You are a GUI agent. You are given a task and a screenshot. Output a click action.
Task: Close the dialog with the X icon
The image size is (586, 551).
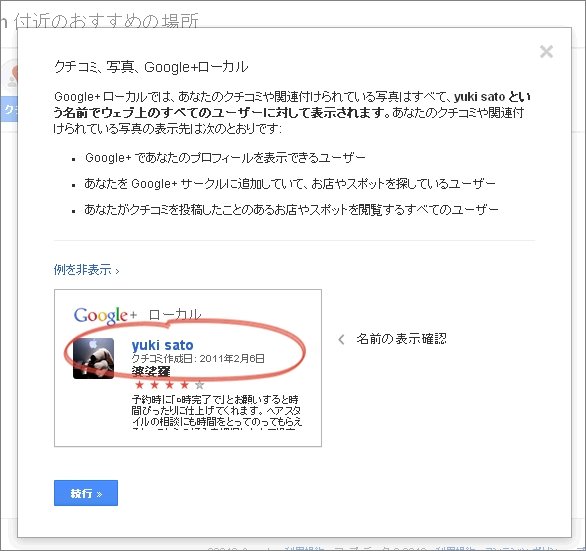click(546, 52)
